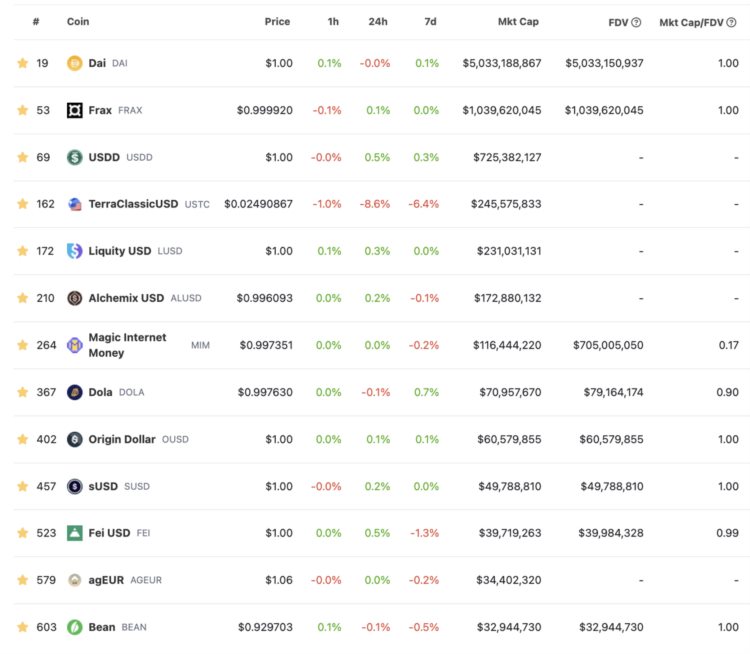Click the Mkt Cap/FDV help icon
The height and width of the screenshot is (654, 750).
pos(731,22)
